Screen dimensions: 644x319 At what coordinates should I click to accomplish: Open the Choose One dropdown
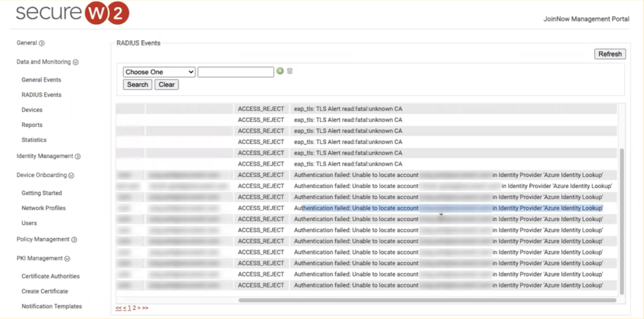[x=158, y=72]
